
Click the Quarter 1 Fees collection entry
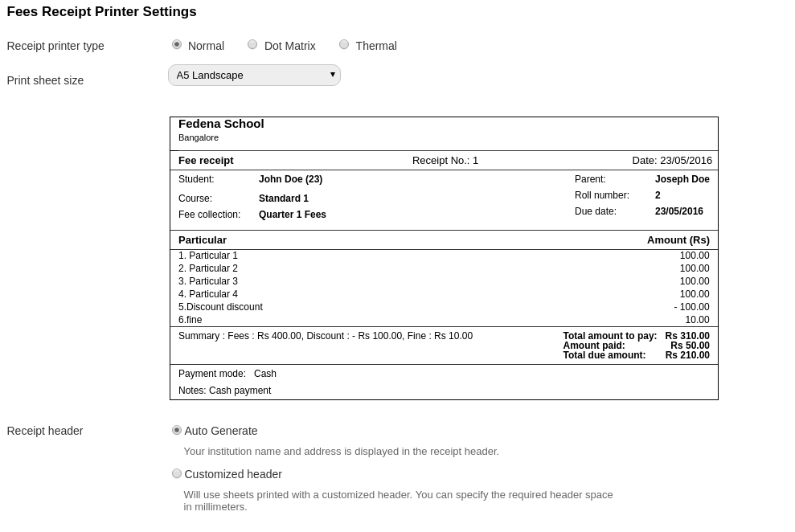click(x=293, y=215)
